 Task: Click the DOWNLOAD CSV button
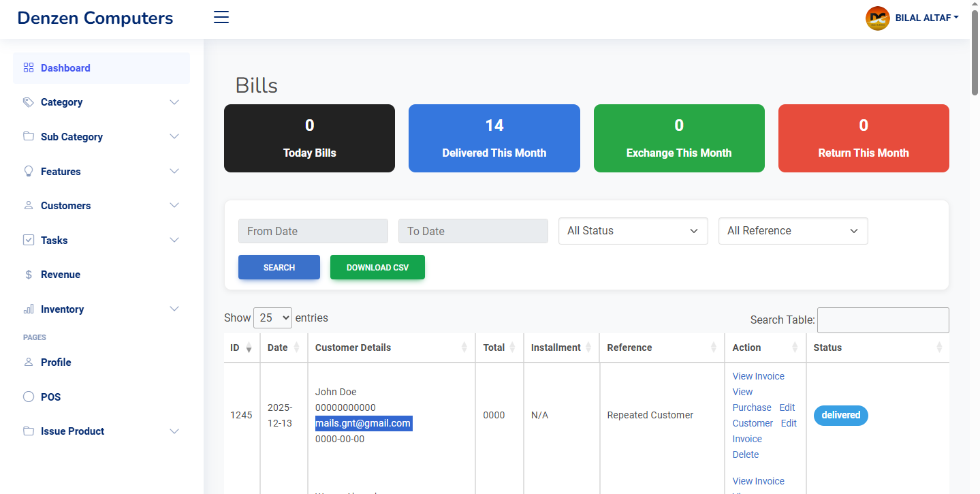(377, 267)
